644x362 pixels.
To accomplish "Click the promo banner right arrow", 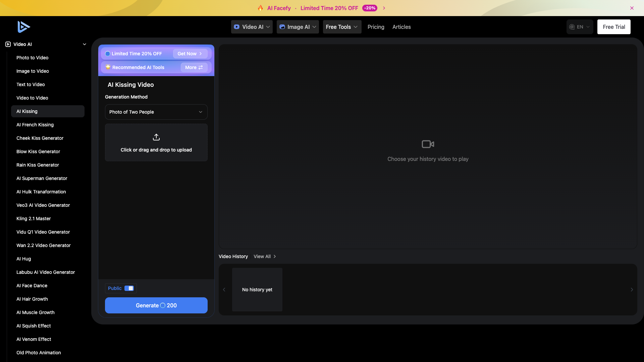I will pyautogui.click(x=384, y=8).
